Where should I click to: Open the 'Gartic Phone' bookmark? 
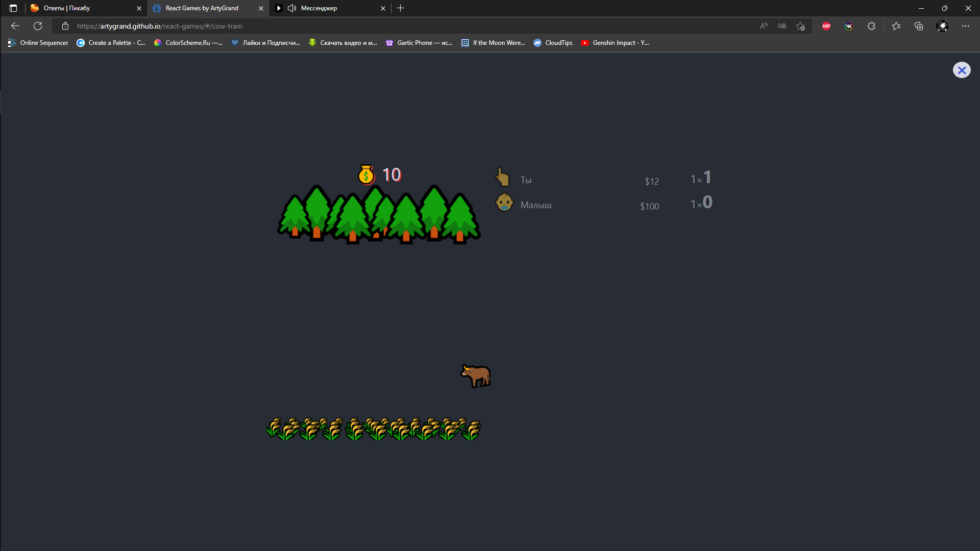point(419,43)
